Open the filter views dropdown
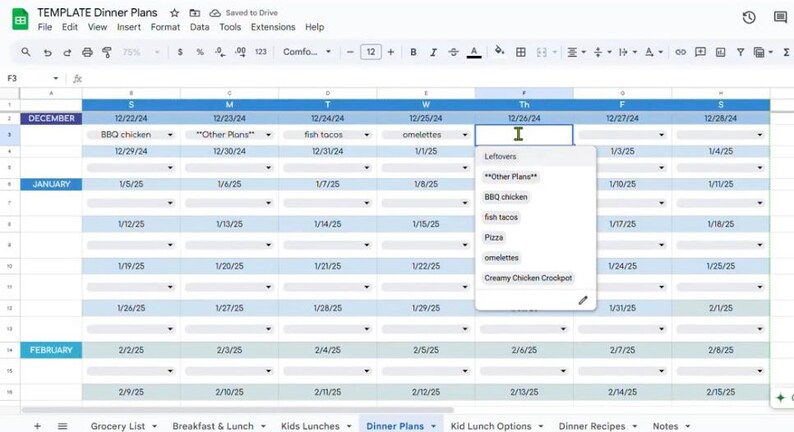Screen dimensions: 794x432 point(763,52)
